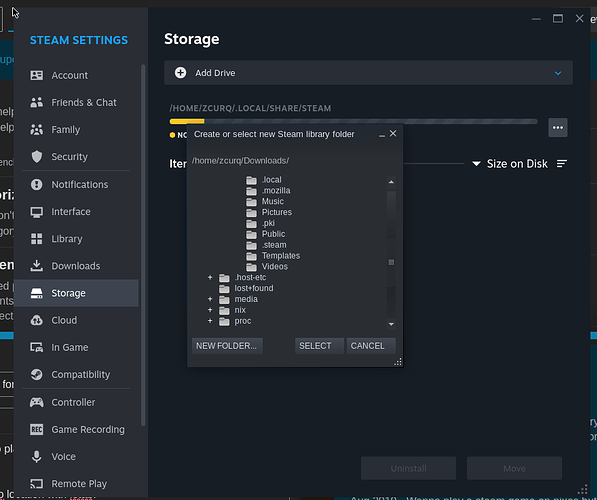Click the NEW FOLDER... button
Image resolution: width=597 pixels, height=500 pixels.
tap(227, 346)
